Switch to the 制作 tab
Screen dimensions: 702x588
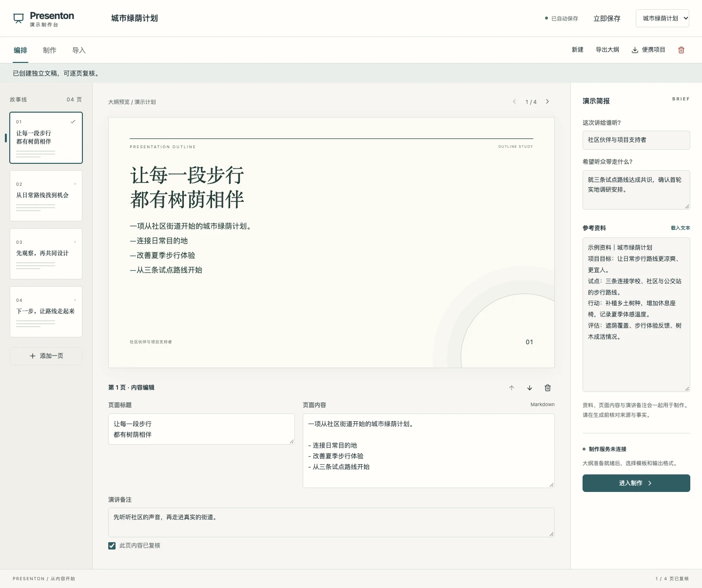click(50, 50)
